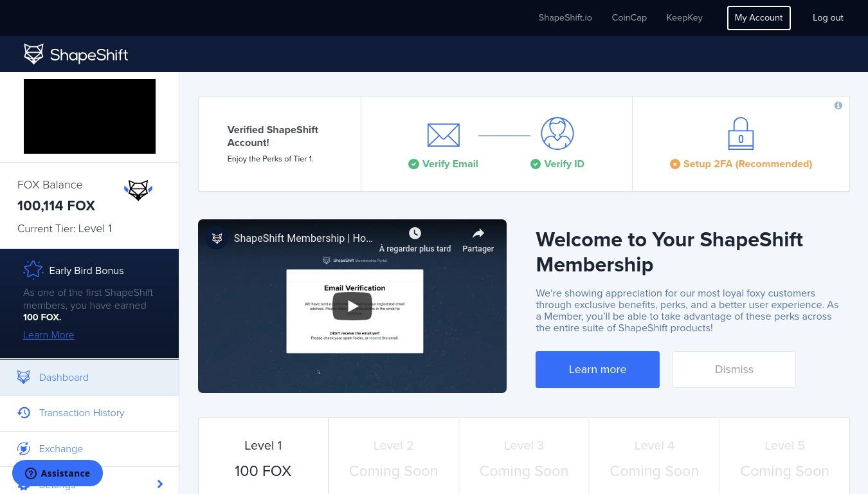The height and width of the screenshot is (494, 868).
Task: Select the Level 1 tier tab
Action: click(263, 457)
